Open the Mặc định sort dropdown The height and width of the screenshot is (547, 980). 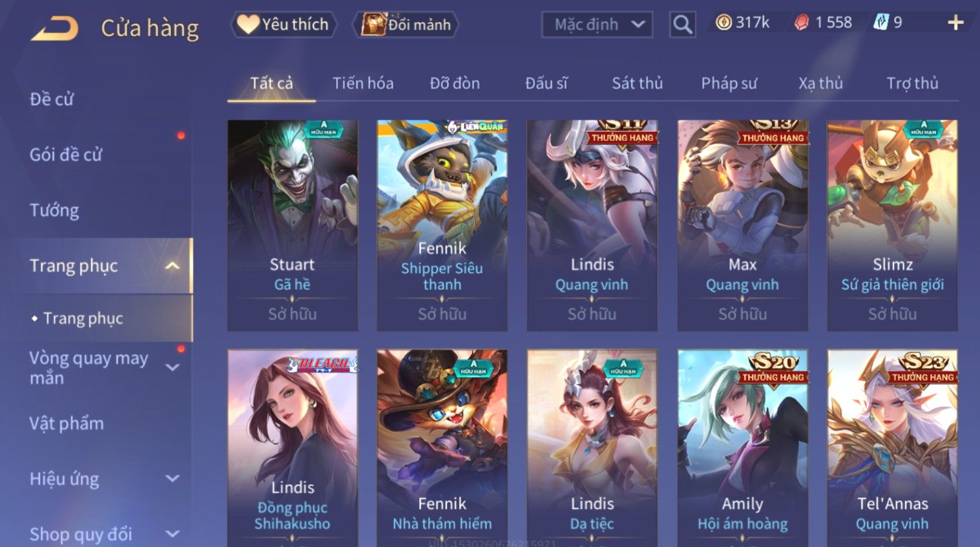(597, 25)
